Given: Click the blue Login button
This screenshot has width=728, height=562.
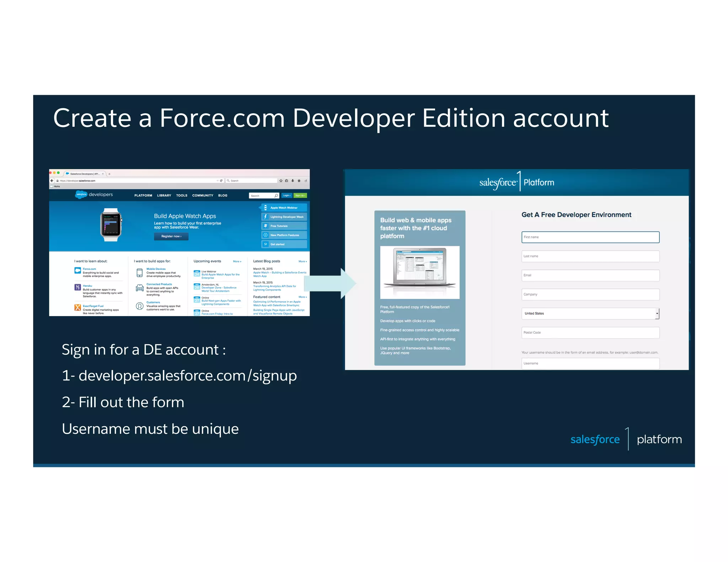Looking at the screenshot, I should pyautogui.click(x=287, y=195).
